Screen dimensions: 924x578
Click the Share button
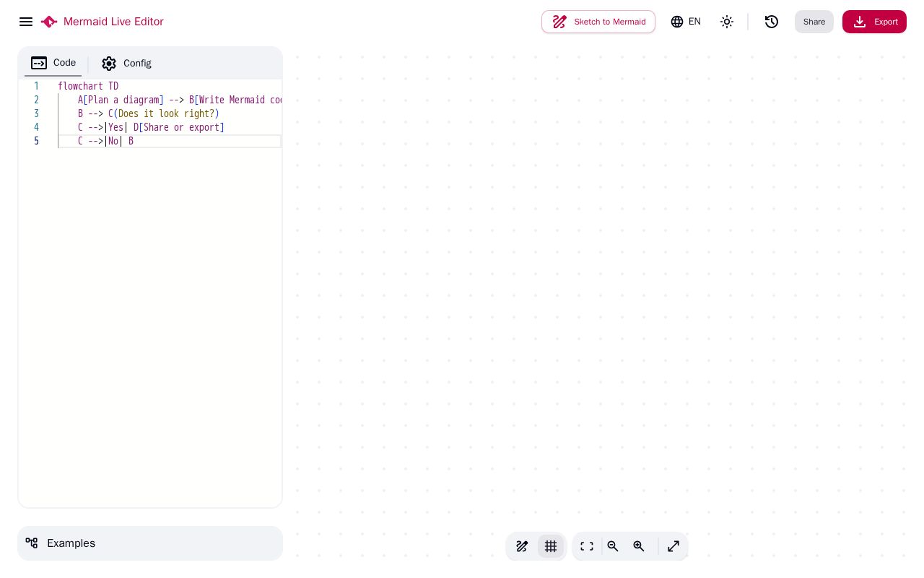click(814, 22)
